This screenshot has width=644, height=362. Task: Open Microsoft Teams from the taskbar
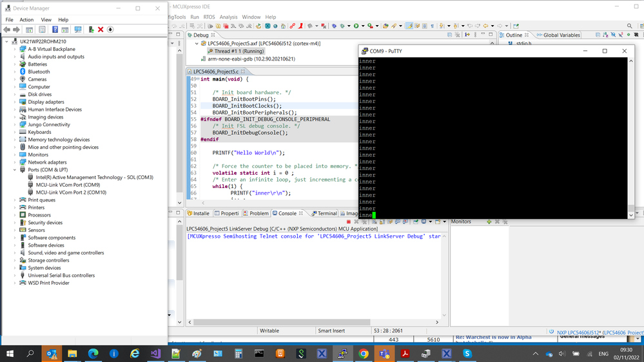[384, 354]
